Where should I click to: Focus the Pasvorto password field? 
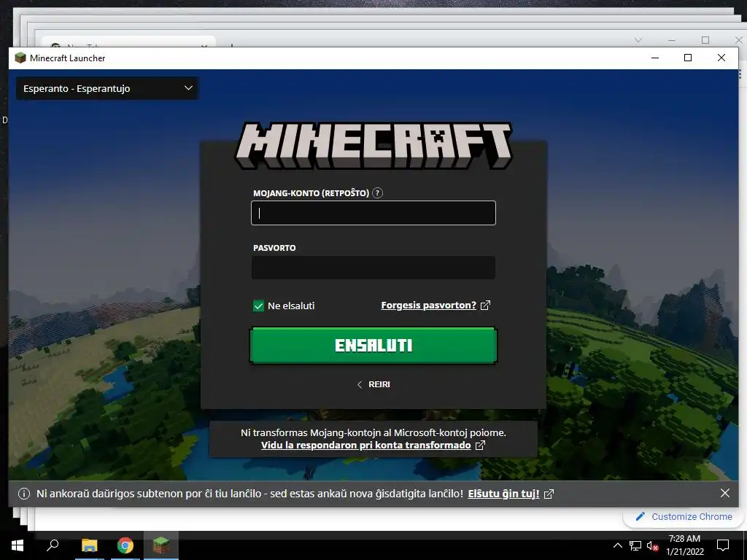pyautogui.click(x=373, y=268)
